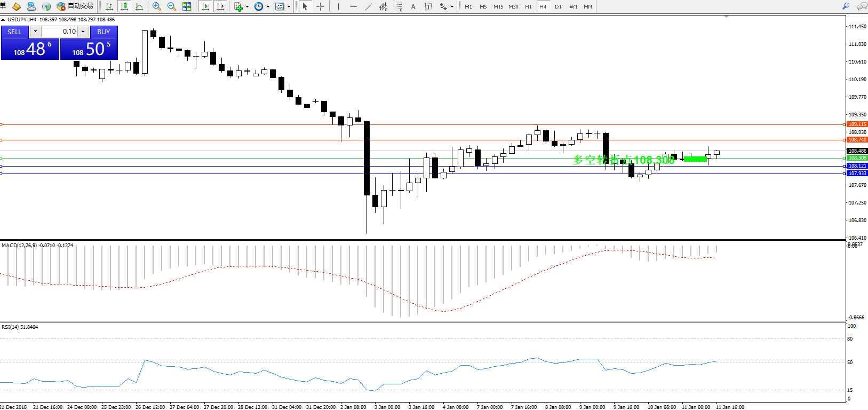Viewport: 868px width, 410px height.
Task: Select the Crosshair tool
Action: tap(320, 6)
